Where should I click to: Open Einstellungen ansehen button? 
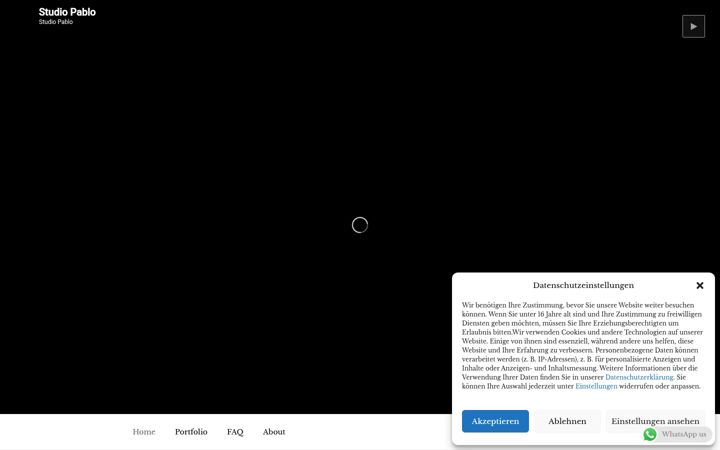[655, 421]
